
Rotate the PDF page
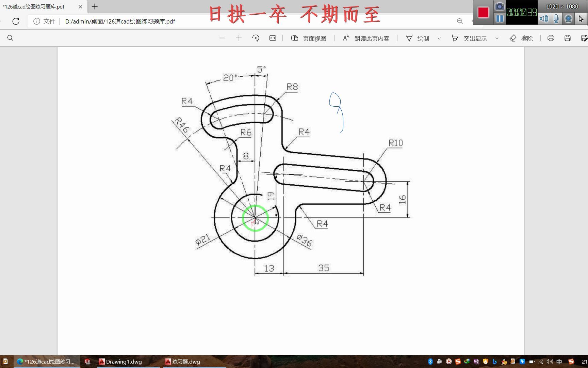click(256, 38)
